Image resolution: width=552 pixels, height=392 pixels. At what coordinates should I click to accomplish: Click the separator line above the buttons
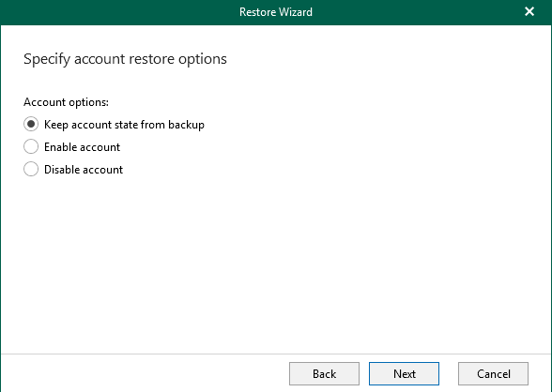276,354
